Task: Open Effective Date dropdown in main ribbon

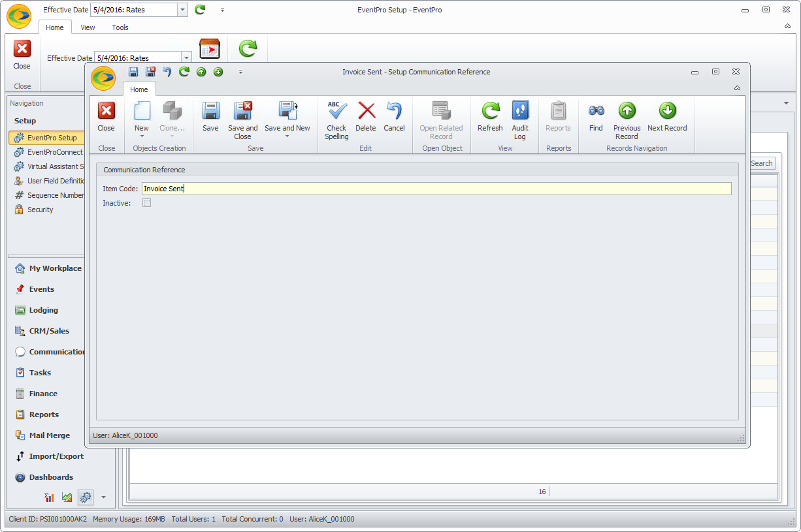Action: [x=186, y=58]
